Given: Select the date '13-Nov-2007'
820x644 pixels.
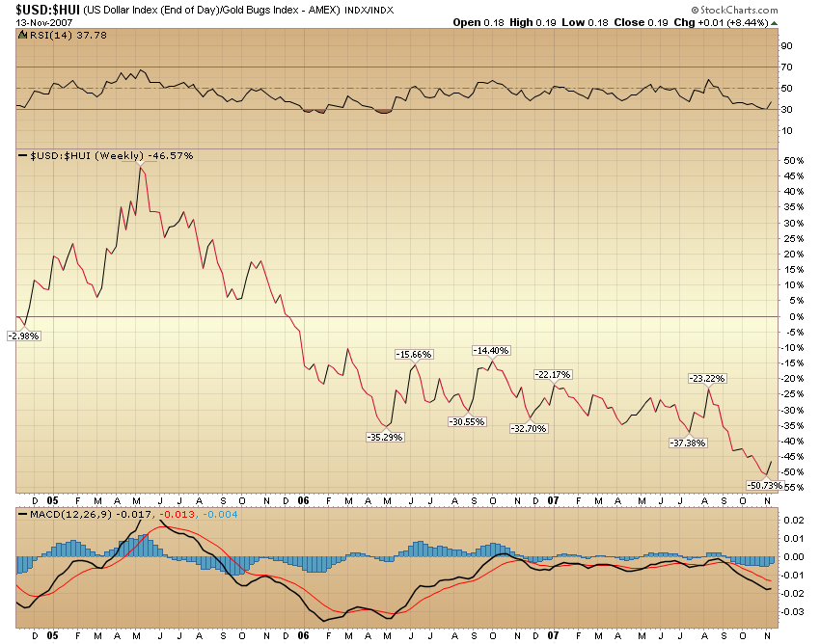Looking at the screenshot, I should 44,22.
